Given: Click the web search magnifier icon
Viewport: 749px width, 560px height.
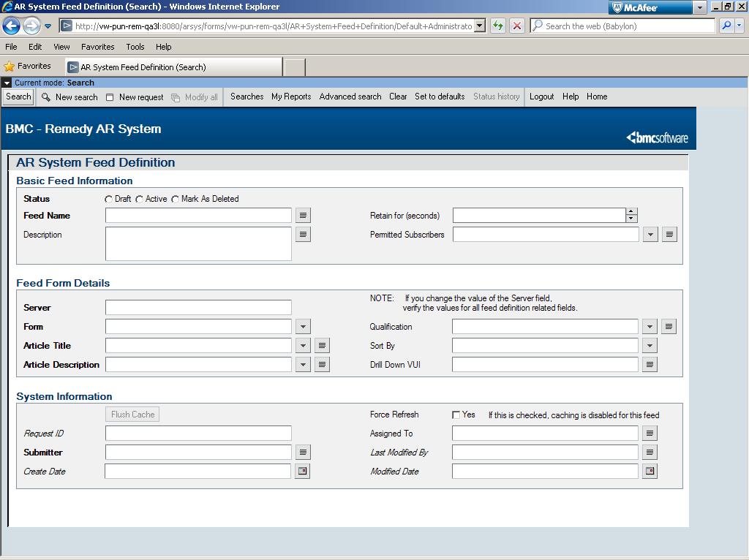Looking at the screenshot, I should coord(726,26).
